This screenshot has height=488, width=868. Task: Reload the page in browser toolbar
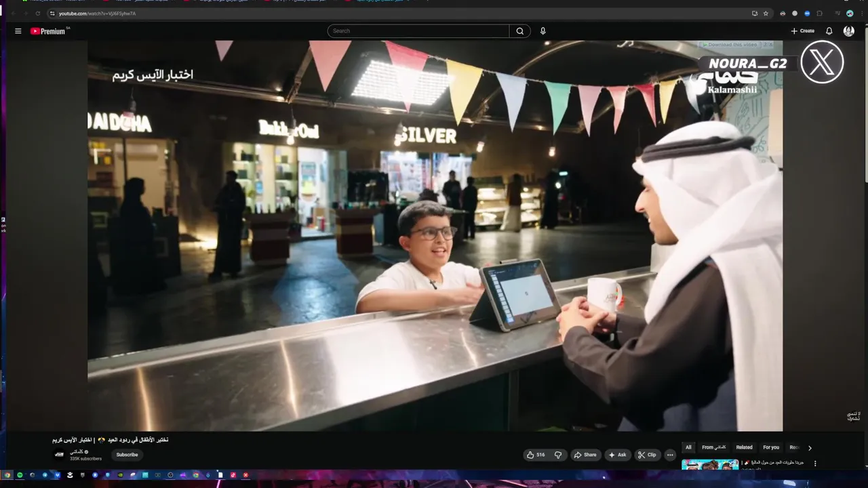37,14
